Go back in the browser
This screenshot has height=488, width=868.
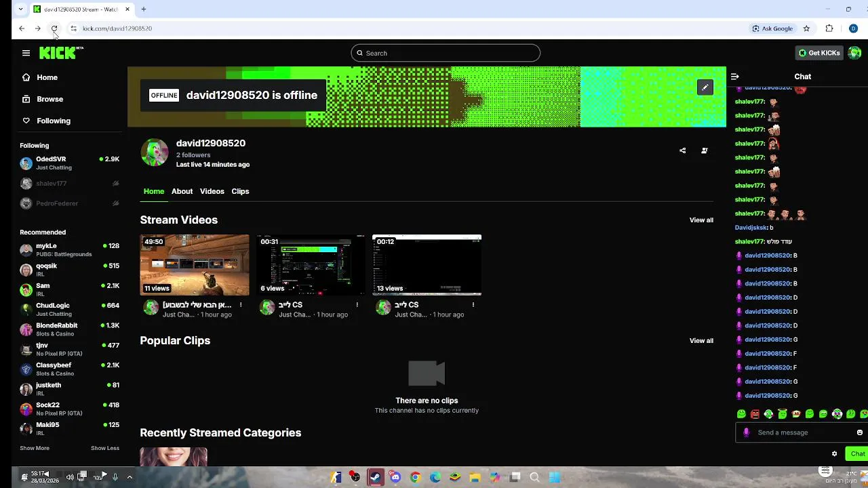[22, 28]
